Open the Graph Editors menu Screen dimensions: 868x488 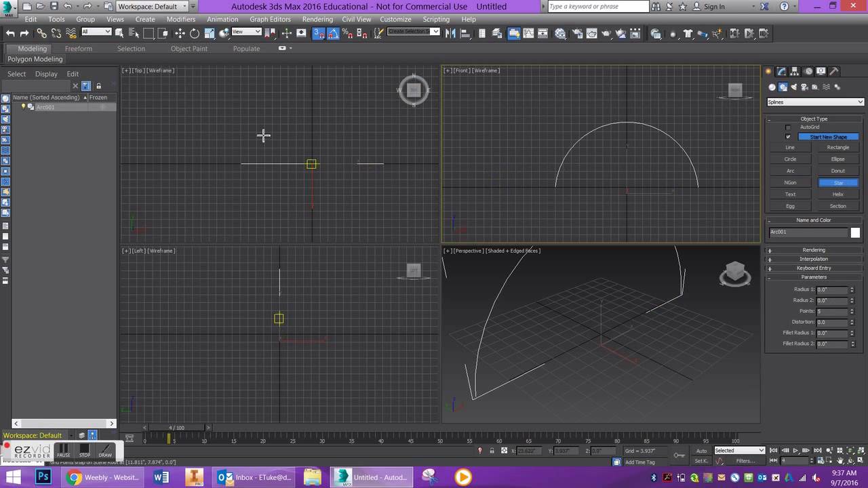(x=270, y=20)
